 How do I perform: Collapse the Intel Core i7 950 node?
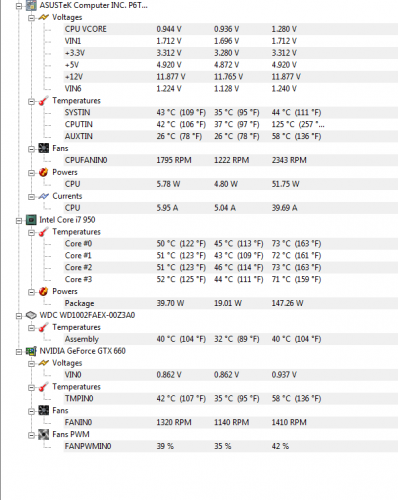point(19,220)
